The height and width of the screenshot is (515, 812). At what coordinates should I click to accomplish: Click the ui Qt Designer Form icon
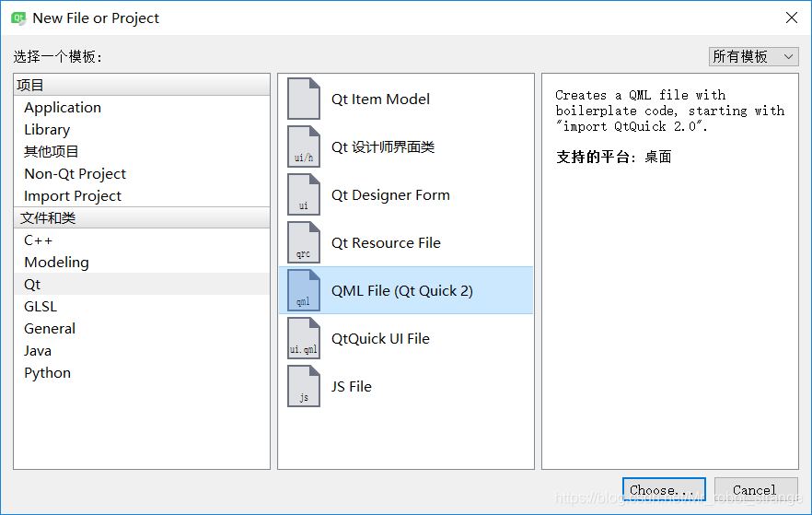[x=304, y=194]
